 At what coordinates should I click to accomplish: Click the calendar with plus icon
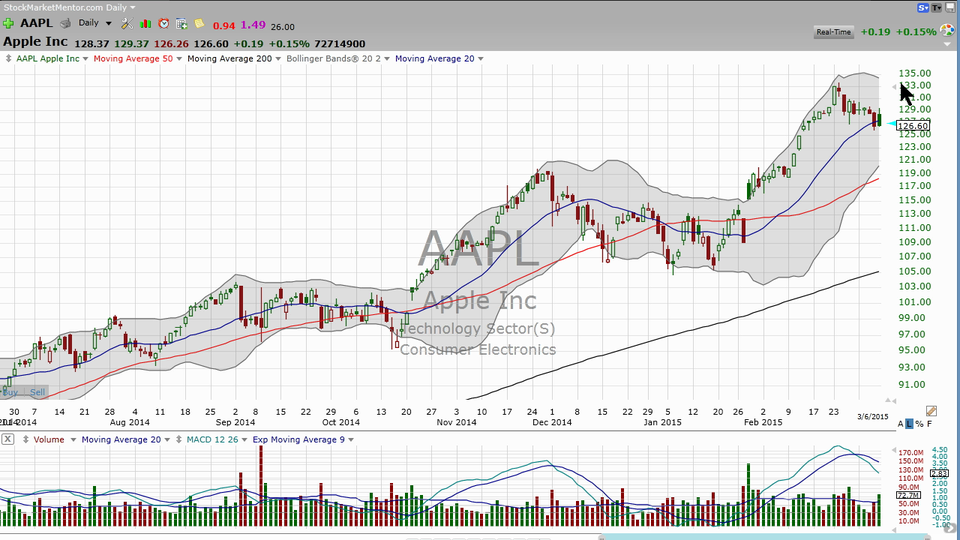click(182, 24)
